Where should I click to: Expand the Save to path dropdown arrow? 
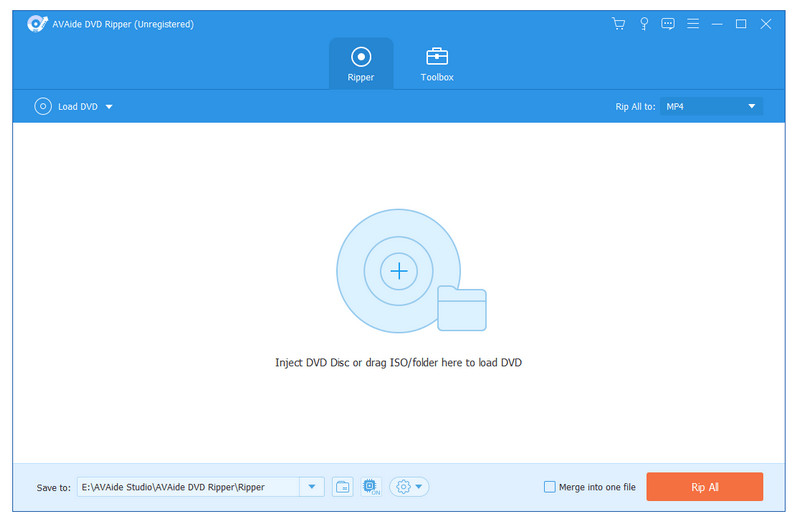coord(312,487)
